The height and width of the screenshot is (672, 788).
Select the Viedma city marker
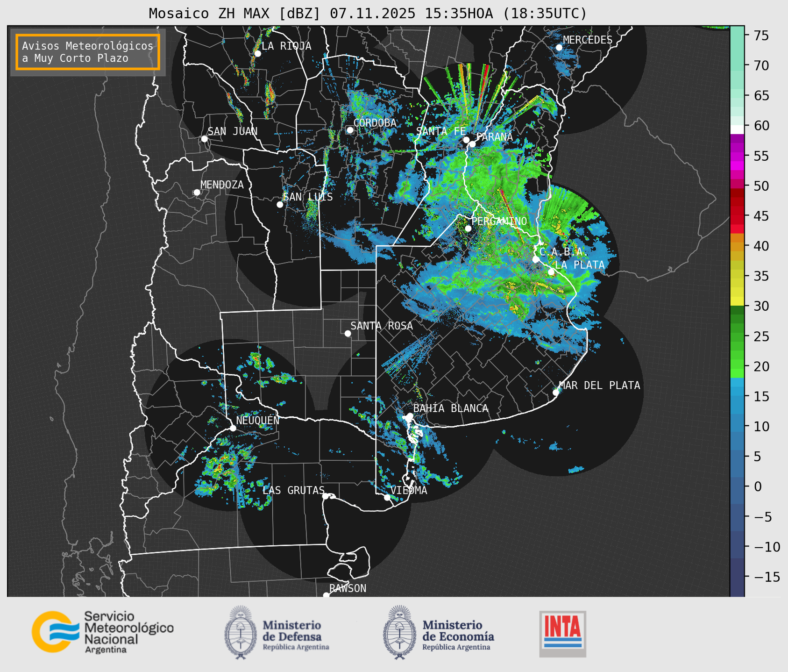pos(387,497)
